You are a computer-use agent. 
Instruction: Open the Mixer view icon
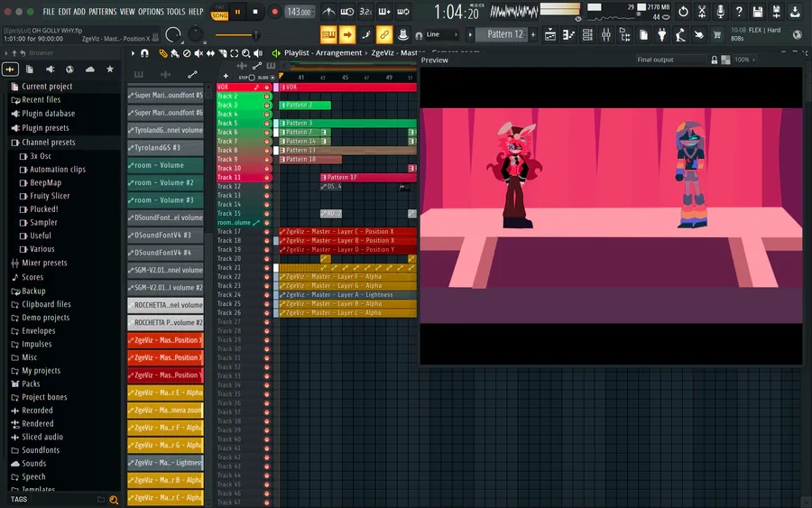pyautogui.click(x=606, y=34)
